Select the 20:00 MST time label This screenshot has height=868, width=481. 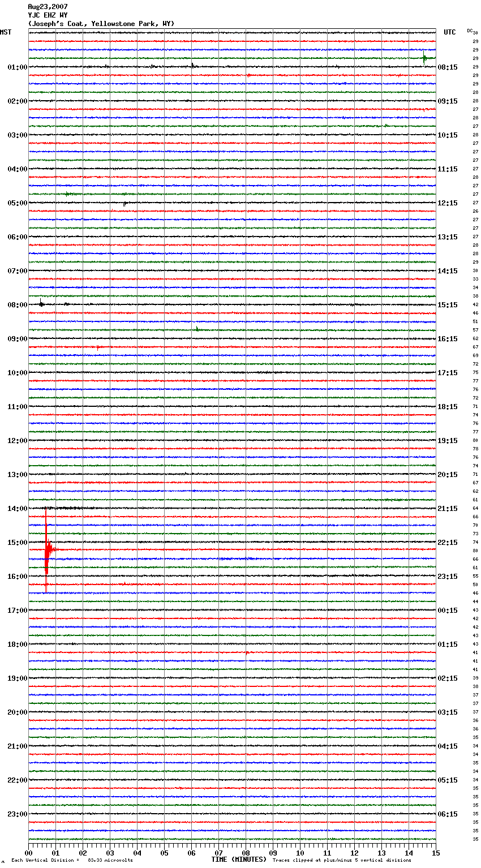pos(18,712)
